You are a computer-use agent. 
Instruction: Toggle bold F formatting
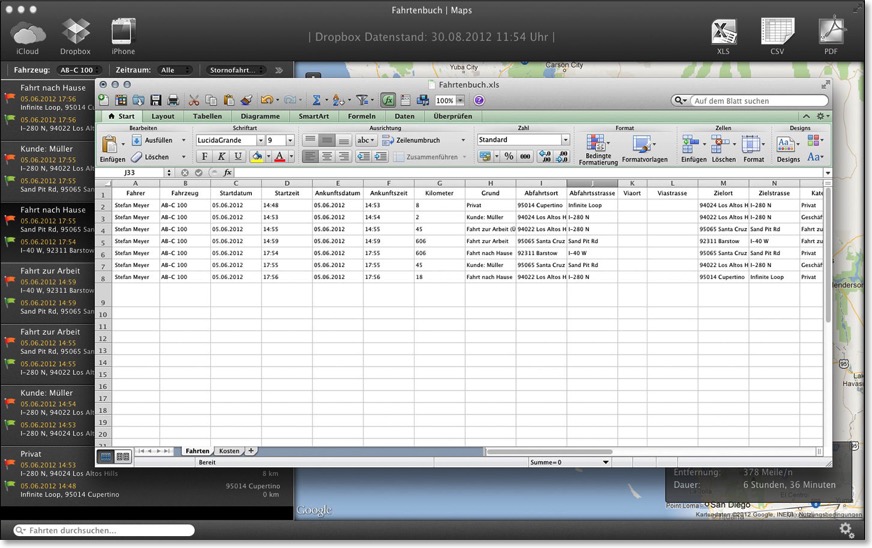coord(205,156)
